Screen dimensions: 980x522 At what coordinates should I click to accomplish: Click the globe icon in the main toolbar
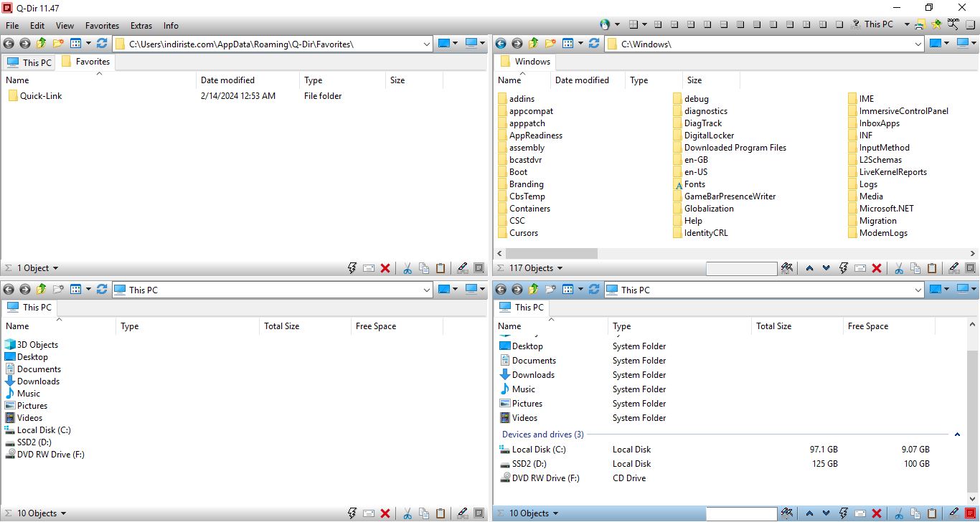(x=605, y=24)
